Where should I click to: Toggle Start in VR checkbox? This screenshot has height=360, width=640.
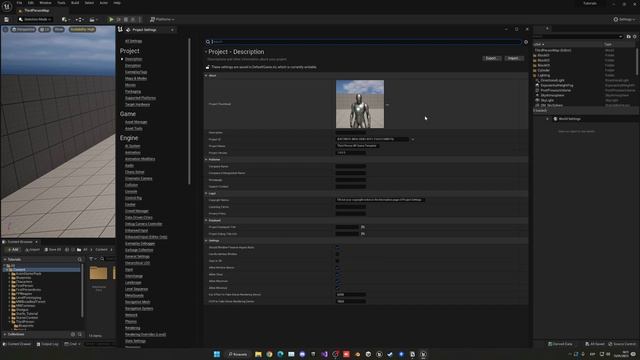(338, 261)
